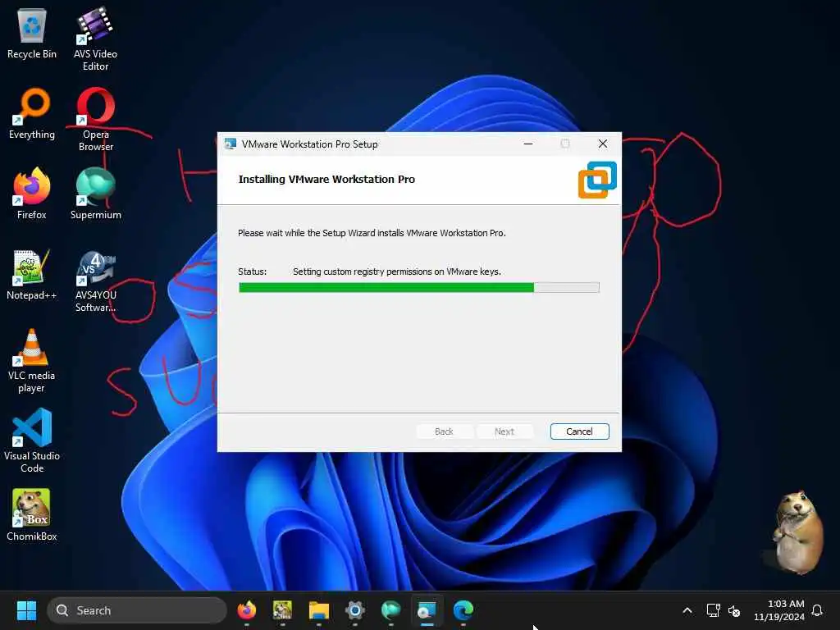840x630 pixels.
Task: Click the greyed-out Next button
Action: [x=504, y=431]
